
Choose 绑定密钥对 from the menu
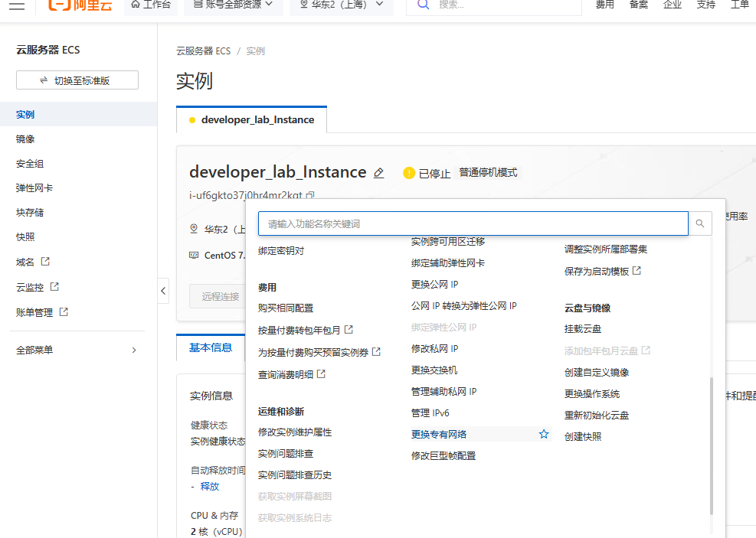pos(281,251)
